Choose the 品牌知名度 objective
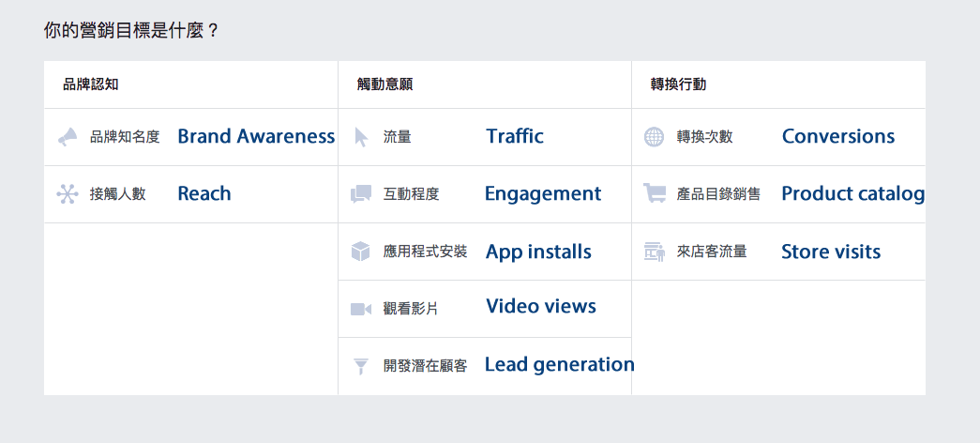Screen dimensions: 980x443 point(125,137)
